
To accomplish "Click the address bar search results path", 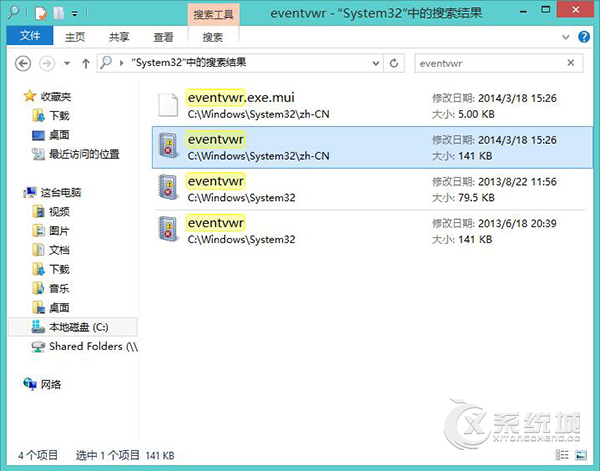I will 189,62.
